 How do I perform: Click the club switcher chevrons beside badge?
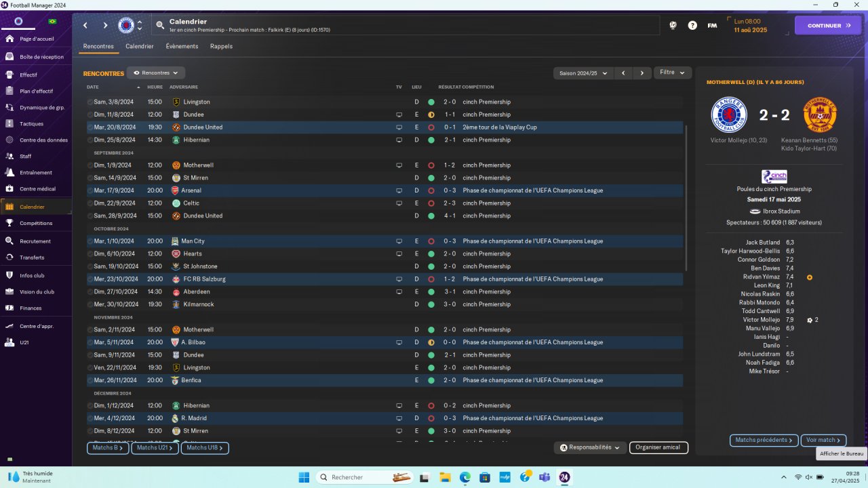coord(140,25)
